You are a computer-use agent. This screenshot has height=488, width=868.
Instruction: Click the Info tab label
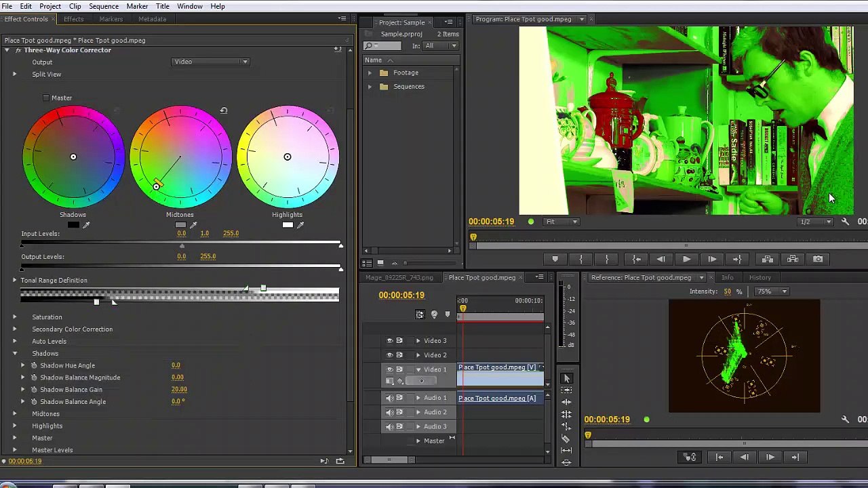pyautogui.click(x=727, y=277)
